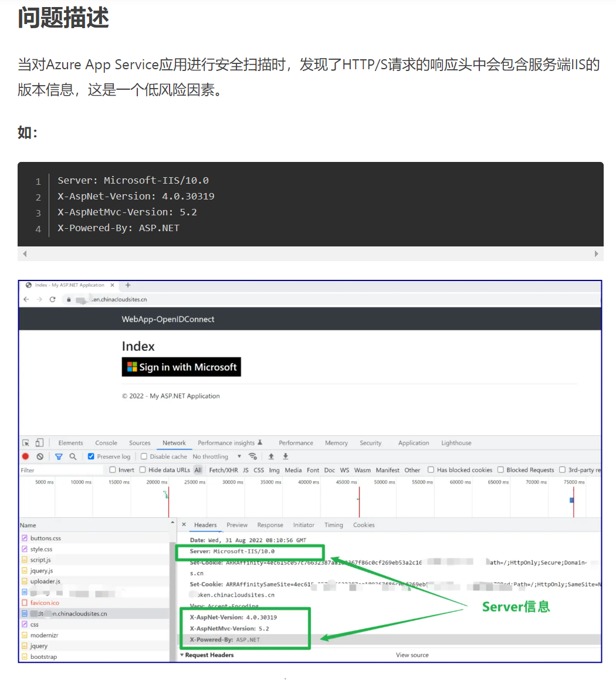Uncheck Preserve log checkbox

click(x=91, y=456)
